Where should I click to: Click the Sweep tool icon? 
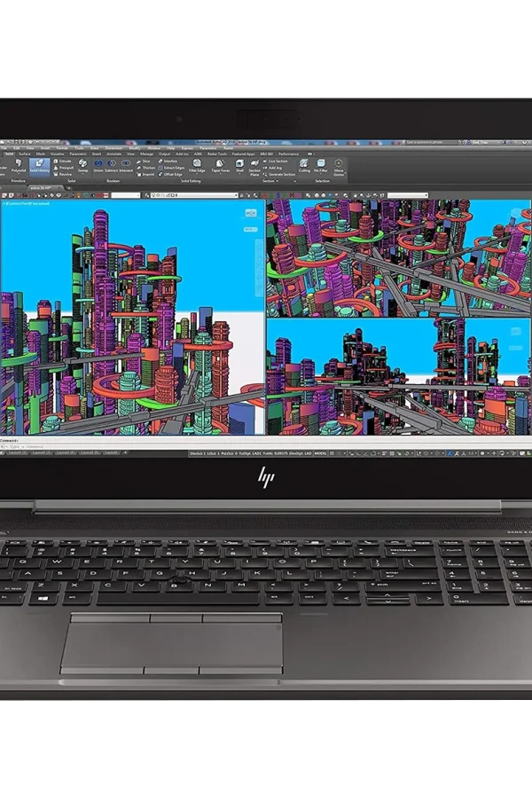pos(82,165)
